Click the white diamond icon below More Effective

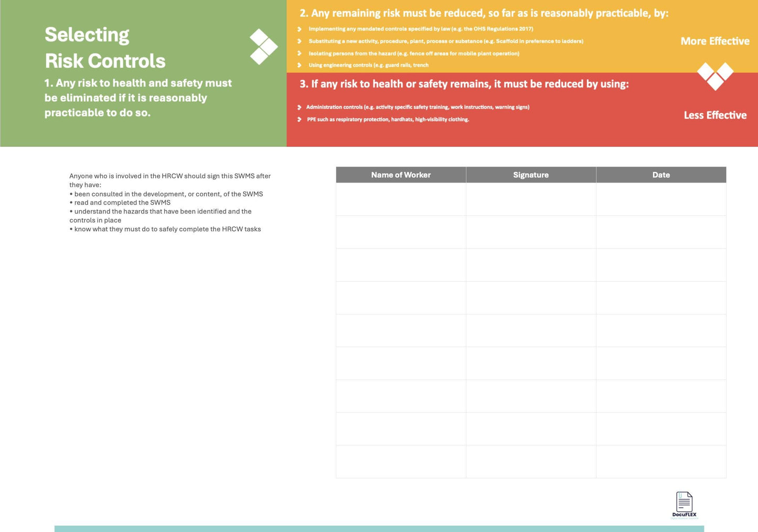pos(715,77)
